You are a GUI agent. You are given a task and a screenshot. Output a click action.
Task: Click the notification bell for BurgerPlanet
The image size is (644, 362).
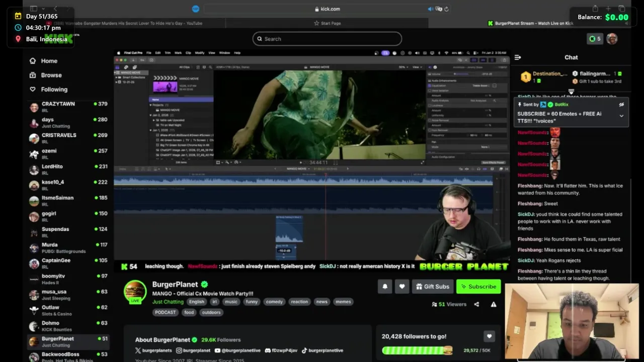[x=385, y=287]
